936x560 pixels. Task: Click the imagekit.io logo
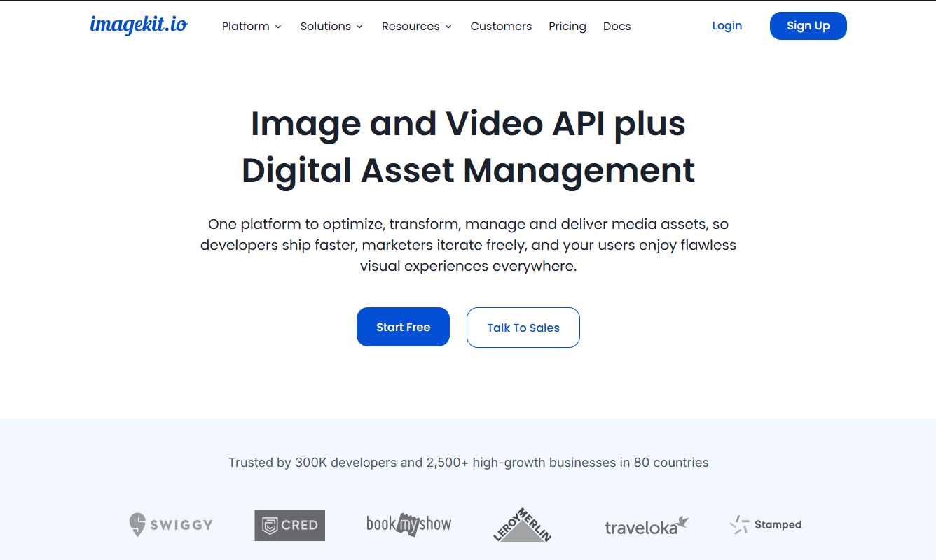139,25
